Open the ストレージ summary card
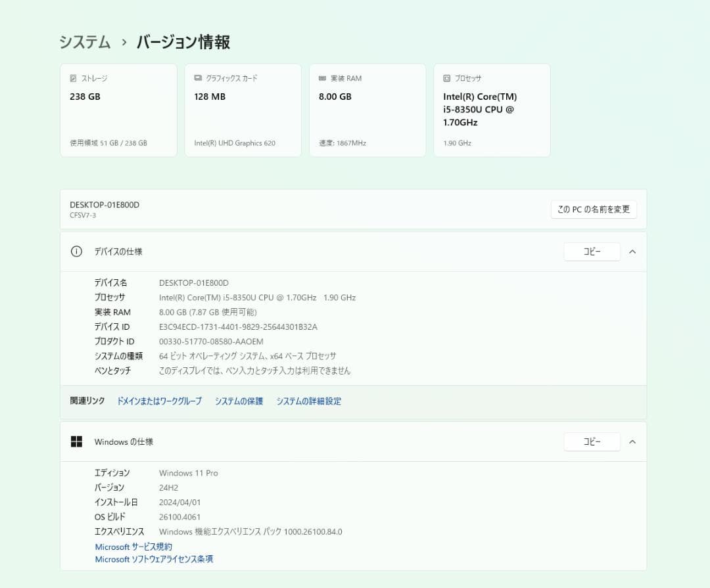 coord(118,110)
